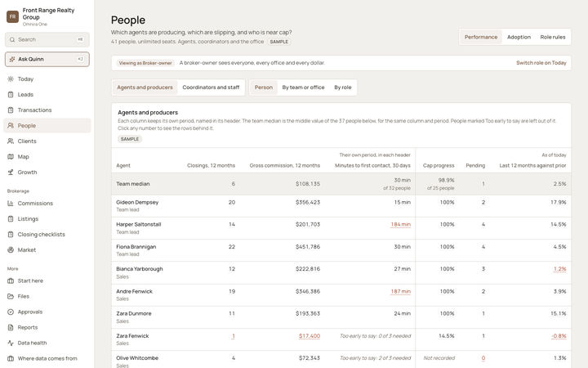Click the Listings sidebar icon
588x368 pixels.
point(11,219)
